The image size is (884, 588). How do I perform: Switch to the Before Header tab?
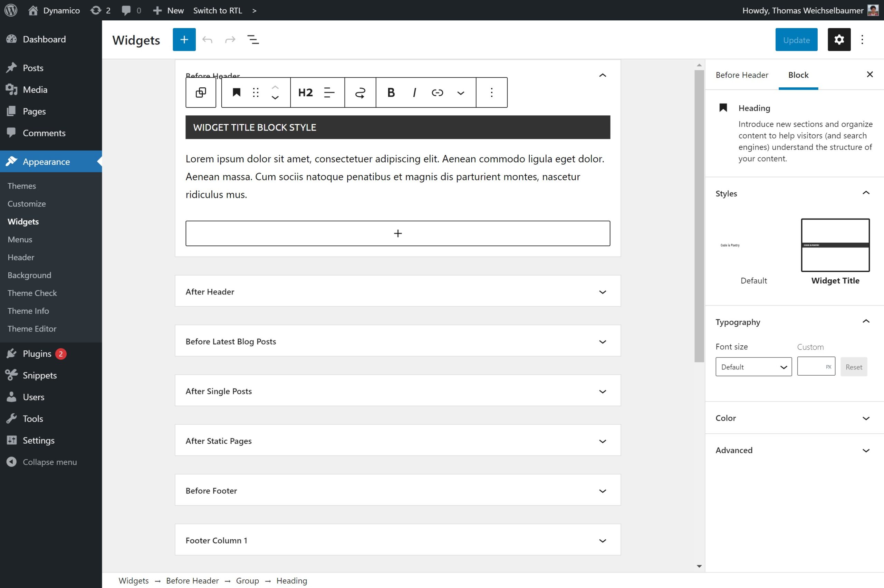click(742, 75)
